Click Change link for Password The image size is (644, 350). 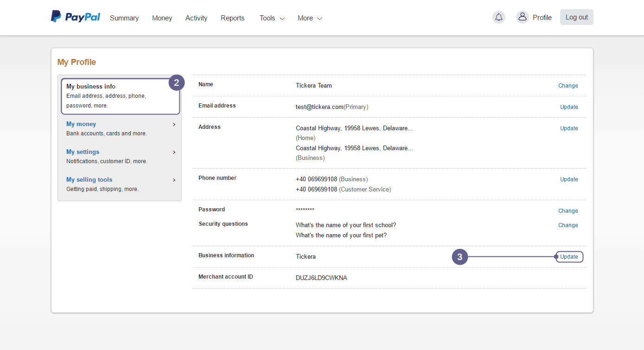(x=568, y=211)
